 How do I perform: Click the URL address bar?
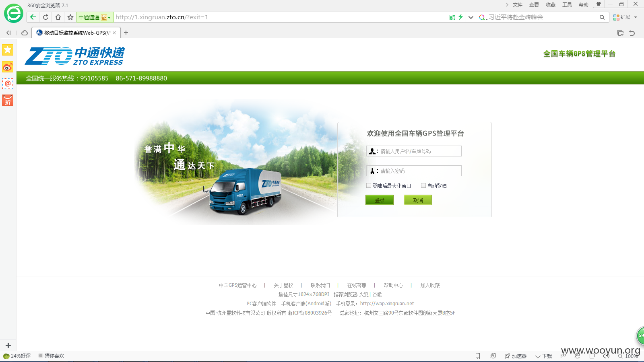tap(281, 17)
